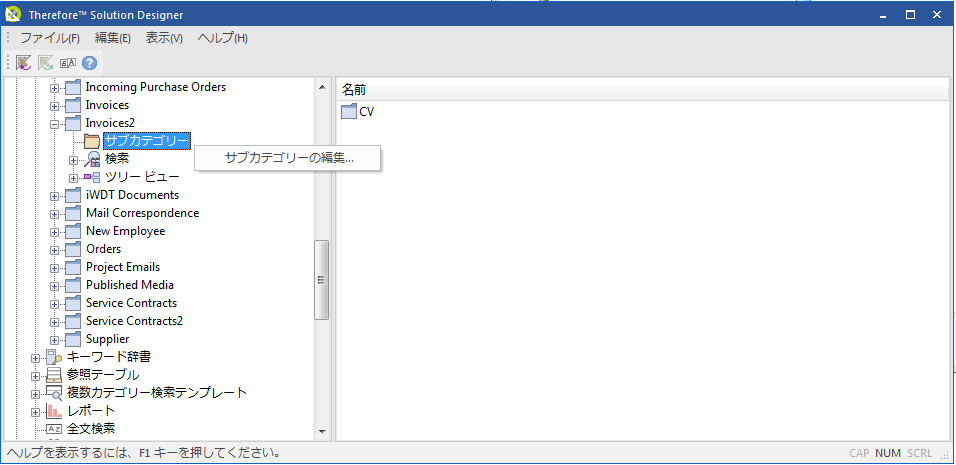Expand the Published Media node
The height and width of the screenshot is (465, 956).
(54, 286)
